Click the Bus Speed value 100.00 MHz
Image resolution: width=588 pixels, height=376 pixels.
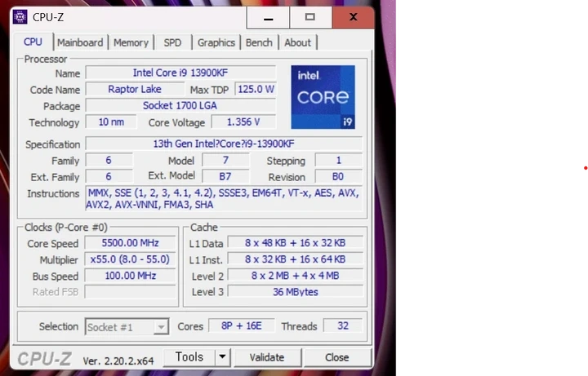click(130, 276)
